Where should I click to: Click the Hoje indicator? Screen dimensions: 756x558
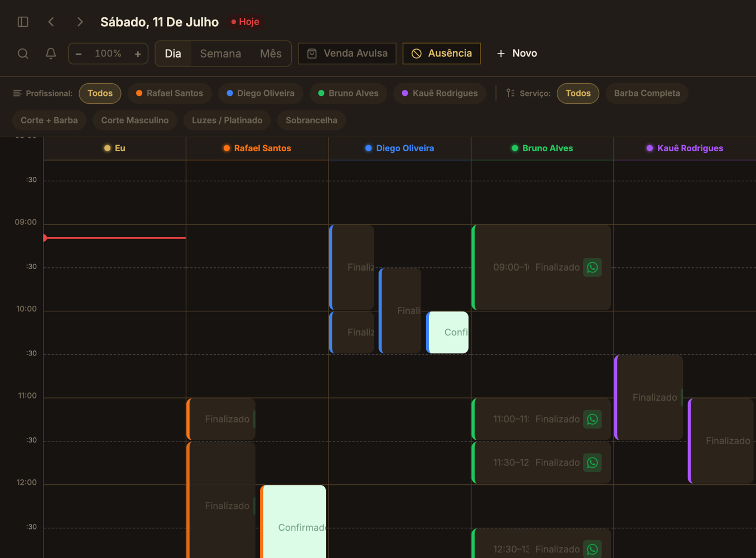tap(245, 22)
